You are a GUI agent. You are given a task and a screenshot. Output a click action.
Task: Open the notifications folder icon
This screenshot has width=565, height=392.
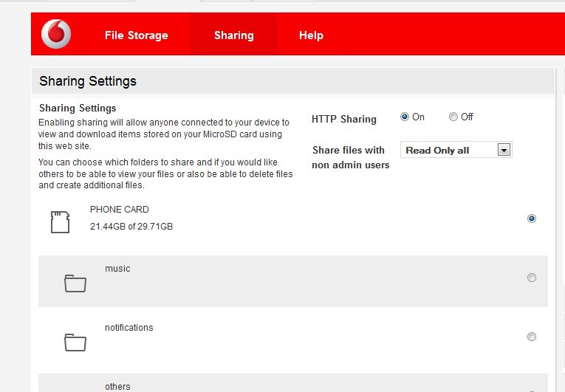coord(75,343)
